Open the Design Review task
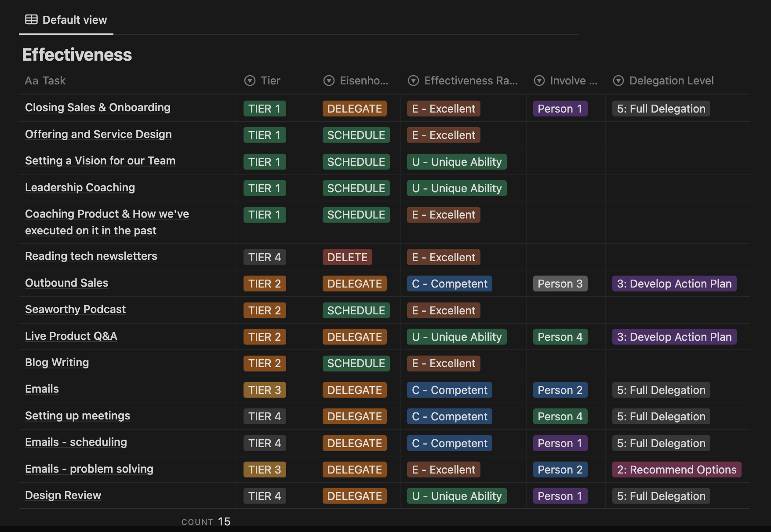This screenshot has width=771, height=532. [x=63, y=496]
